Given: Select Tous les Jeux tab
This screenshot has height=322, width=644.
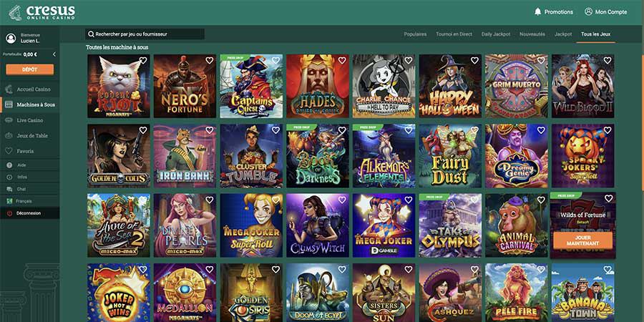Looking at the screenshot, I should pos(595,34).
